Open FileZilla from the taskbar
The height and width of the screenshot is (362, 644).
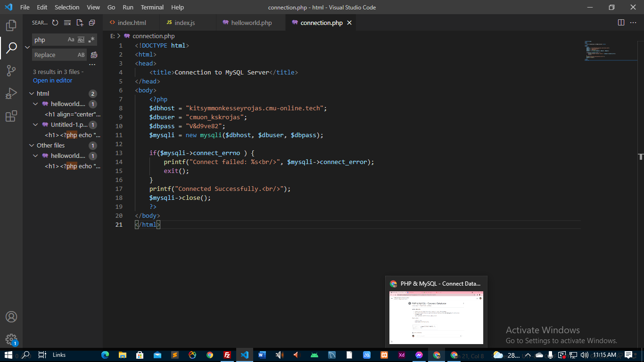[x=227, y=355]
